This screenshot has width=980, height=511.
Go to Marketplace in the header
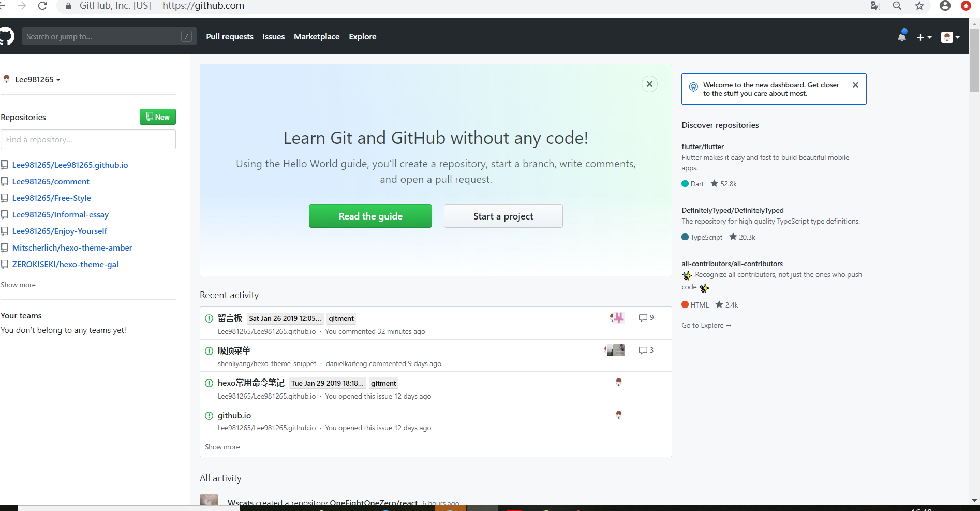(x=317, y=37)
